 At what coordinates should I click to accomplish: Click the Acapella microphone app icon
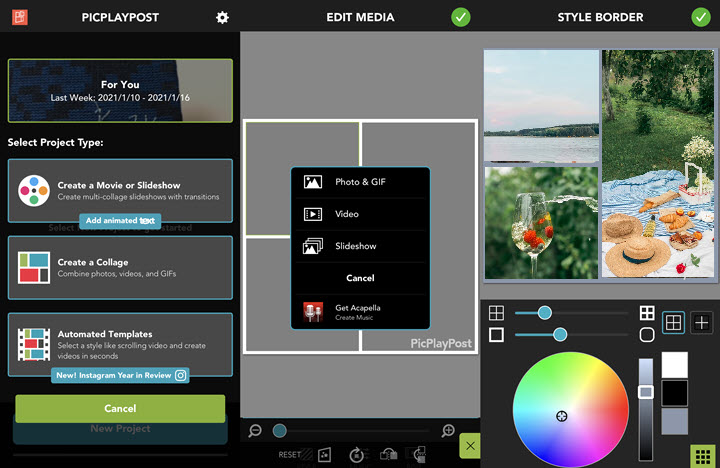click(313, 312)
